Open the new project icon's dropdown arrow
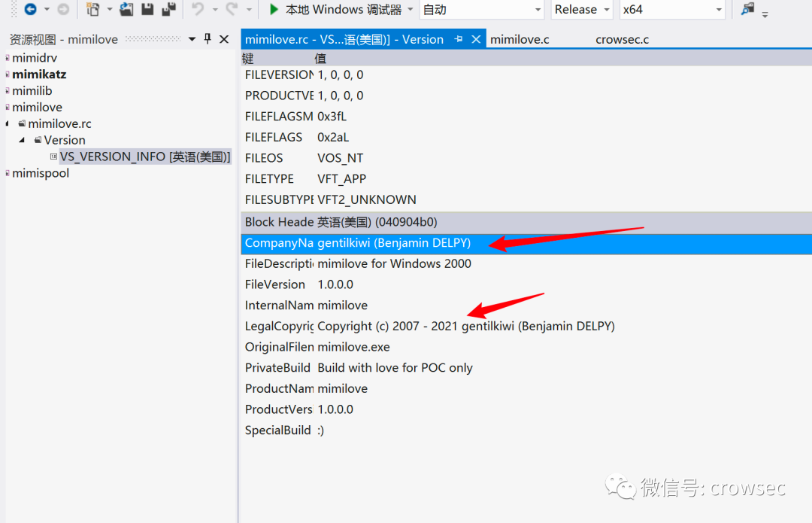The image size is (812, 523). 109,9
